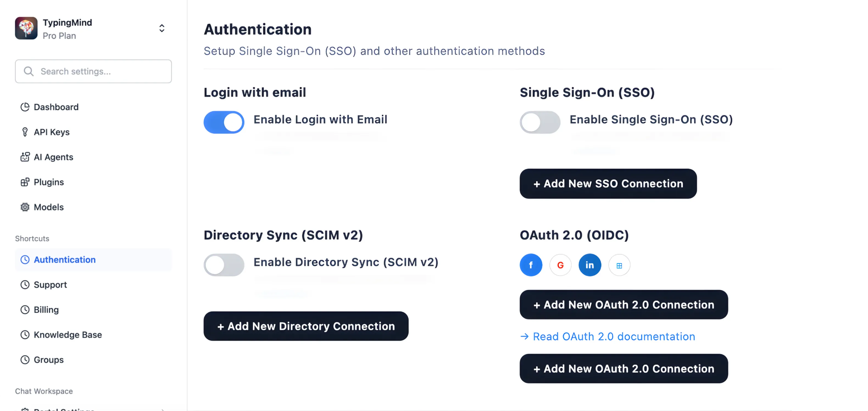Select the API Keys sidebar icon

click(x=25, y=132)
